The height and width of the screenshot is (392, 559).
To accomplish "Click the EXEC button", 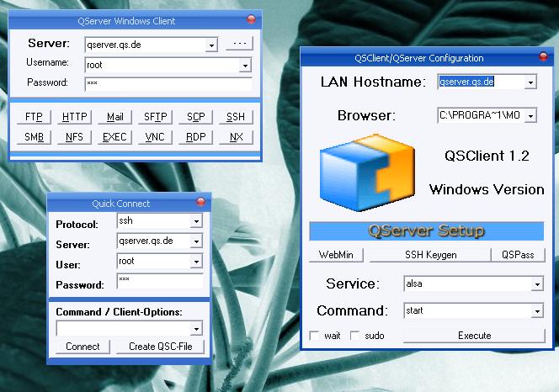I will 114,137.
